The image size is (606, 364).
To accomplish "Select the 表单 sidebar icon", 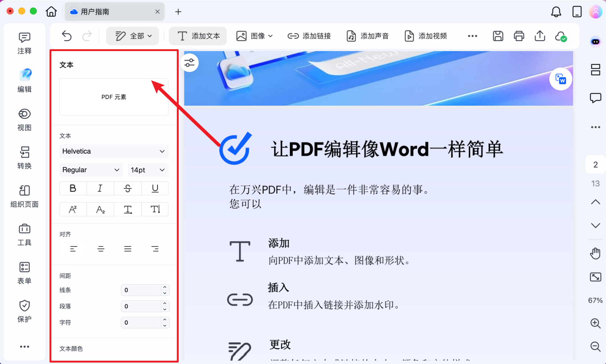I will click(x=24, y=272).
